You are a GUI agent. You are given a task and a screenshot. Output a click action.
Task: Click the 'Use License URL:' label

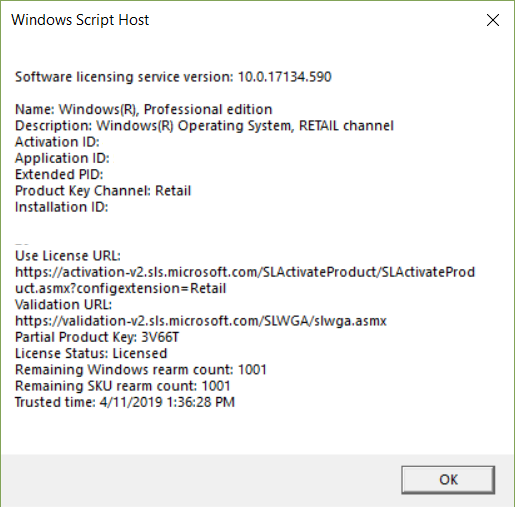click(x=68, y=256)
